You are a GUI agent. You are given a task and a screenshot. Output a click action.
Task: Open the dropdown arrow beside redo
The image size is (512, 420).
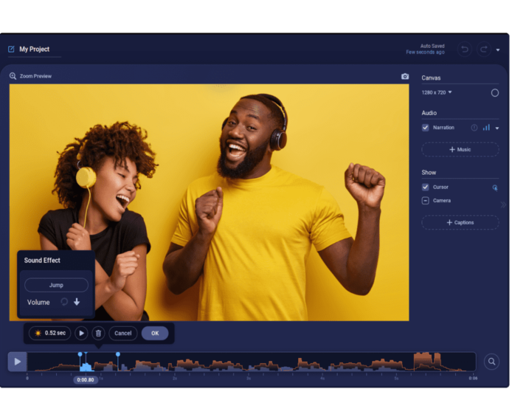[498, 50]
